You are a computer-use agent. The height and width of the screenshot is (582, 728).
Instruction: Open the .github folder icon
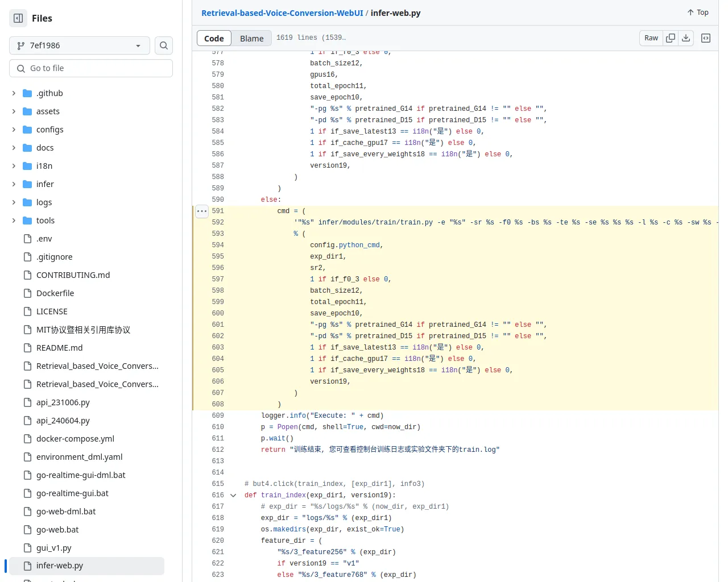click(x=27, y=93)
